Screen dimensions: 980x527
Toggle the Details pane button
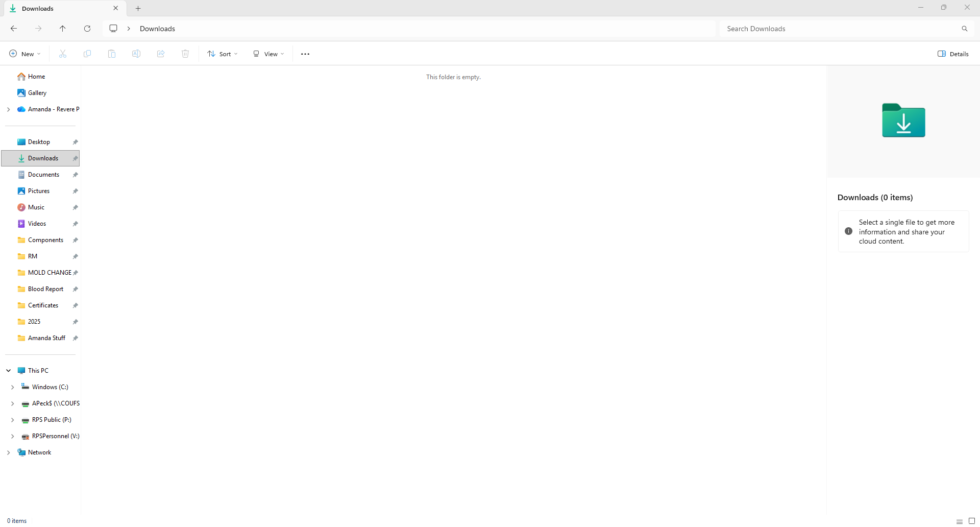[x=953, y=54]
